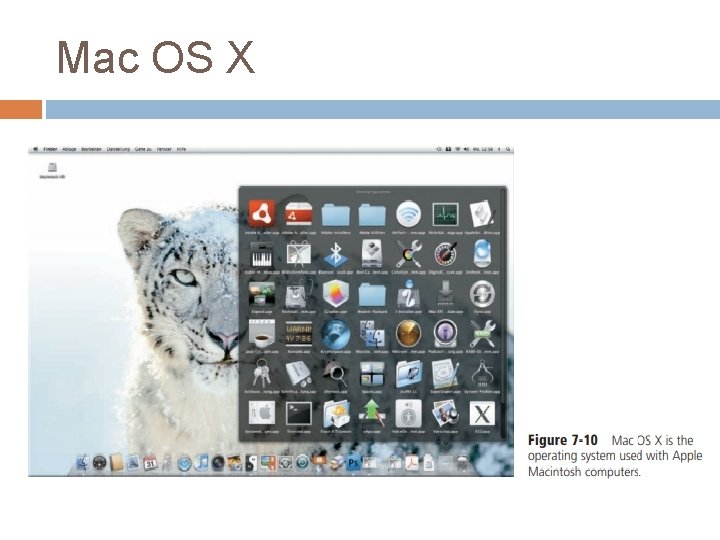The width and height of the screenshot is (720, 540).
Task: Open Boot Camp Assistant drive icon
Action: 372,253
